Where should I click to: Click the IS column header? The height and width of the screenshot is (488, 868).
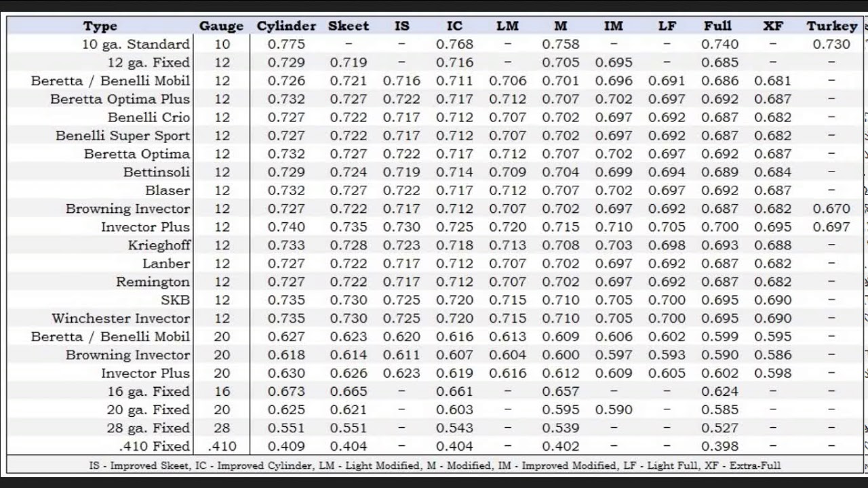[401, 26]
